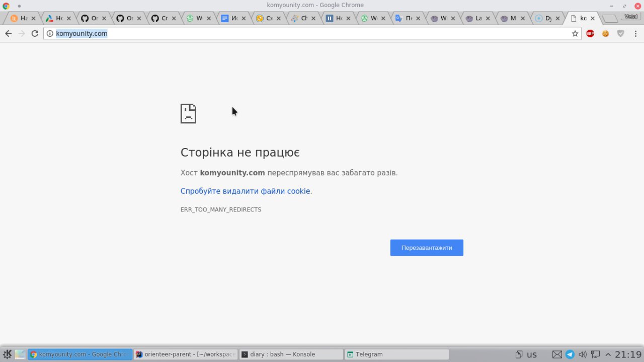Close the Dy tab
This screenshot has height=362, width=644.
pyautogui.click(x=558, y=18)
